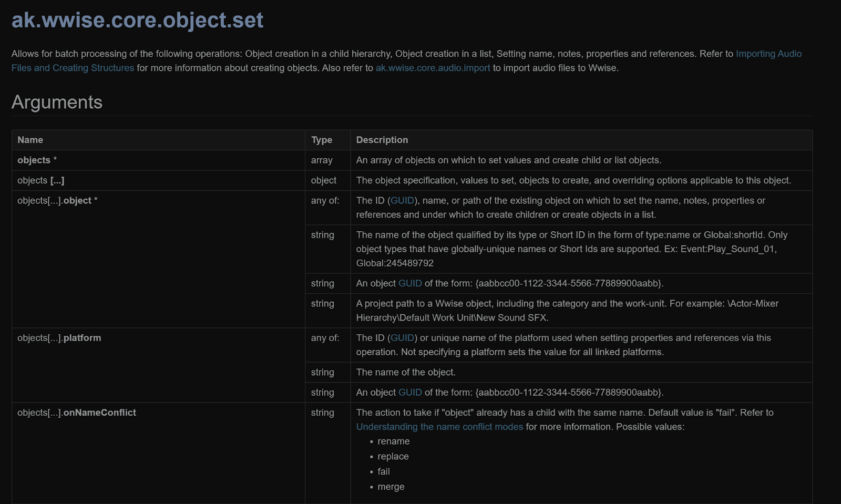Click the replace bullet list value
This screenshot has width=841, height=504.
pyautogui.click(x=393, y=456)
